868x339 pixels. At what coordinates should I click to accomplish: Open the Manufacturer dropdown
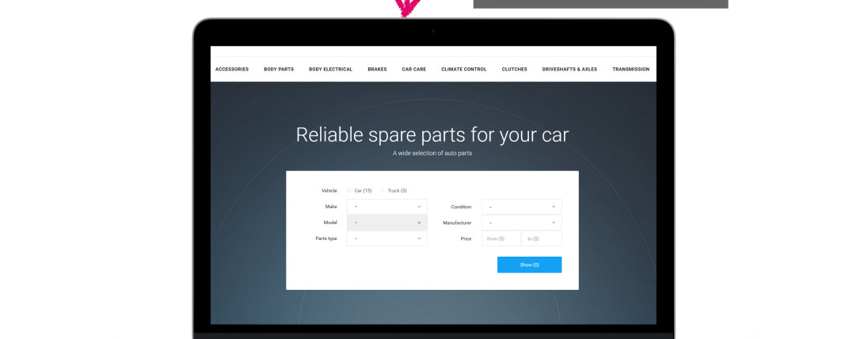click(x=521, y=223)
